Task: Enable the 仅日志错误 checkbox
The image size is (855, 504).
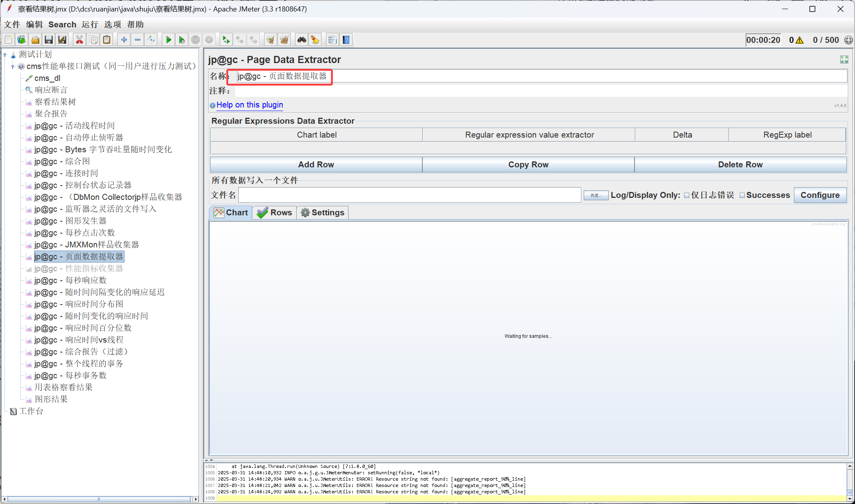Action: [x=686, y=195]
